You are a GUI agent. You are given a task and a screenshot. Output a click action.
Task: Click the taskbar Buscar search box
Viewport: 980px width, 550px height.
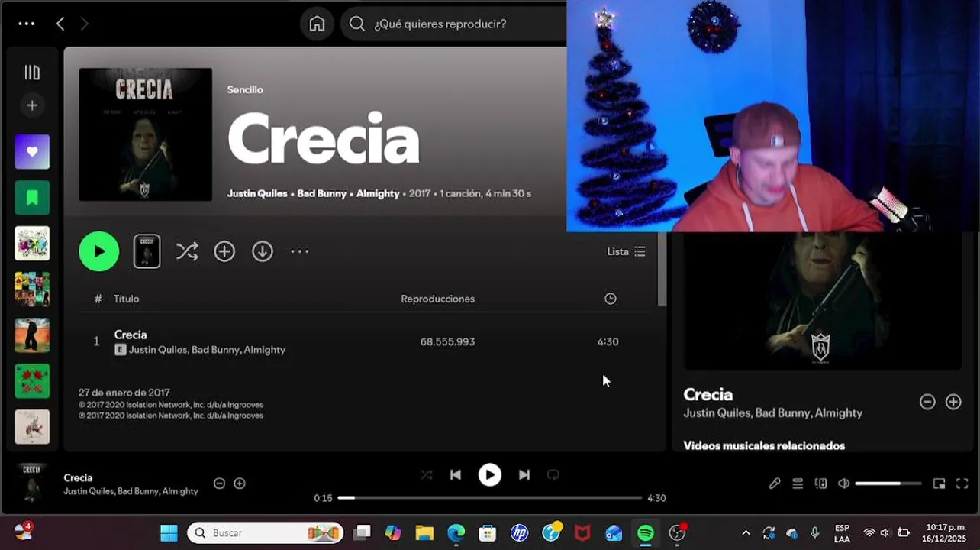(x=265, y=533)
